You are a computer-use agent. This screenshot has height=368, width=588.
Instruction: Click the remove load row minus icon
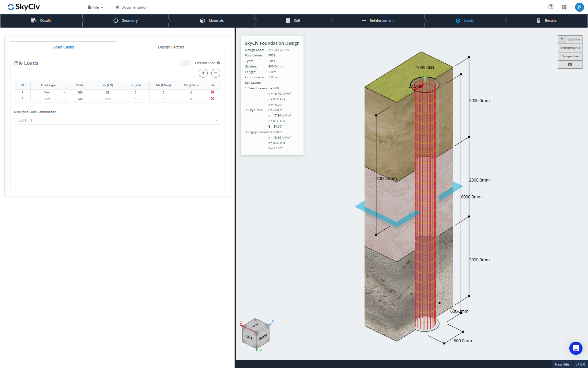(x=216, y=73)
